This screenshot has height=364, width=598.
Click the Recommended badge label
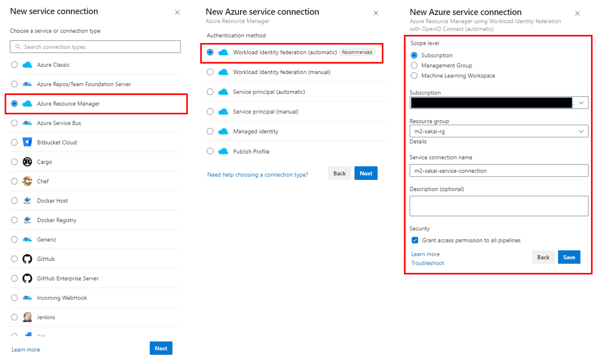point(357,52)
